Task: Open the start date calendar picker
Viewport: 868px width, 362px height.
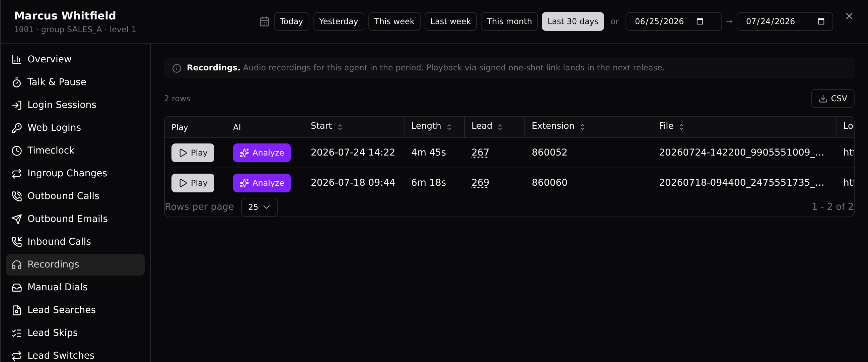Action: [700, 21]
